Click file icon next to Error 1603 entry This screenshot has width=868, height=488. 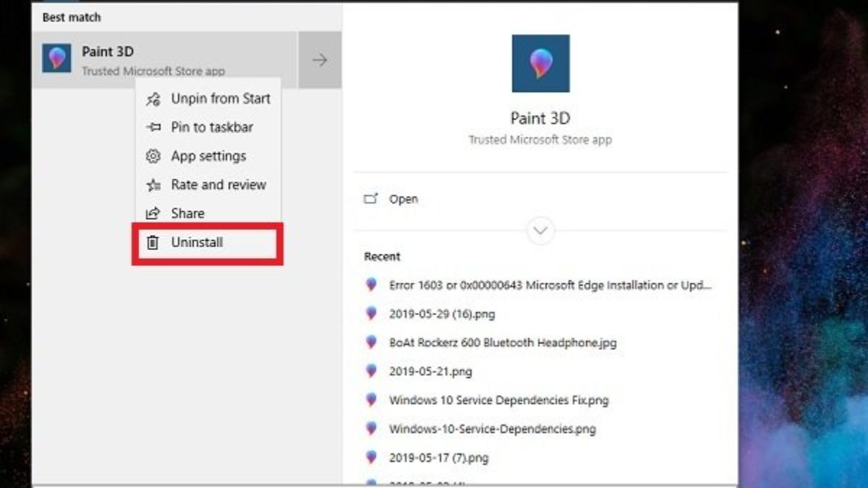point(371,285)
